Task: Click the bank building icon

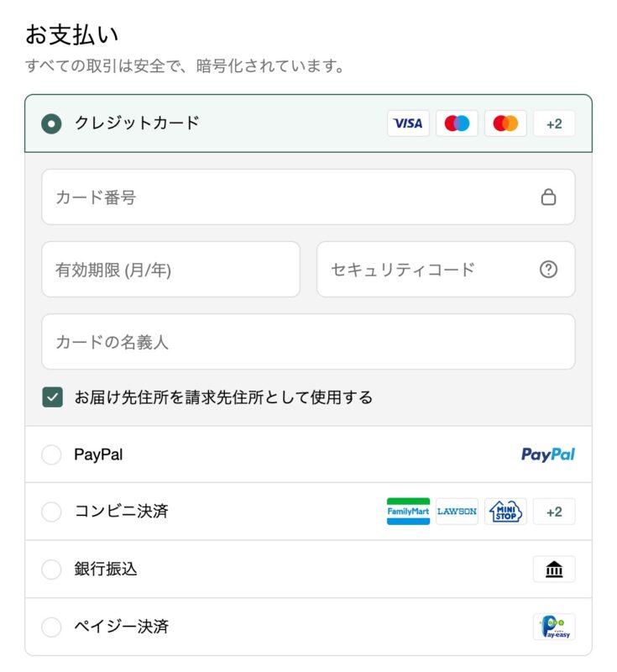Action: click(554, 570)
